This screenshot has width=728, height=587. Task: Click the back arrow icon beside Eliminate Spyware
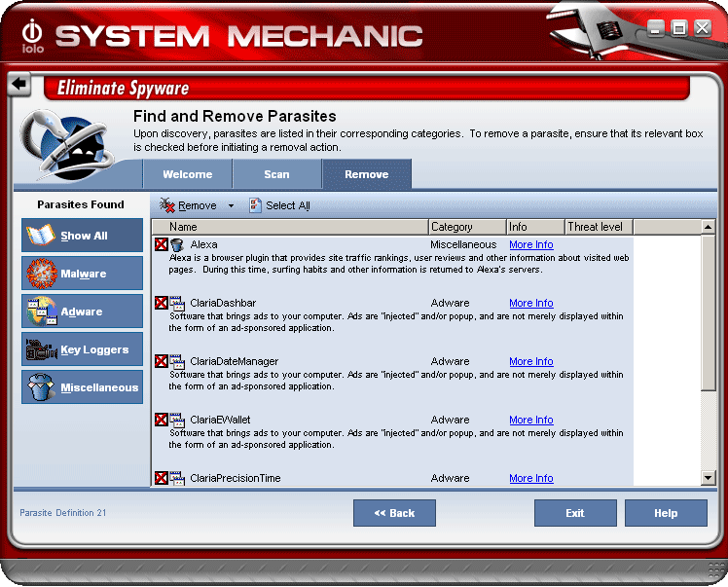(x=19, y=84)
